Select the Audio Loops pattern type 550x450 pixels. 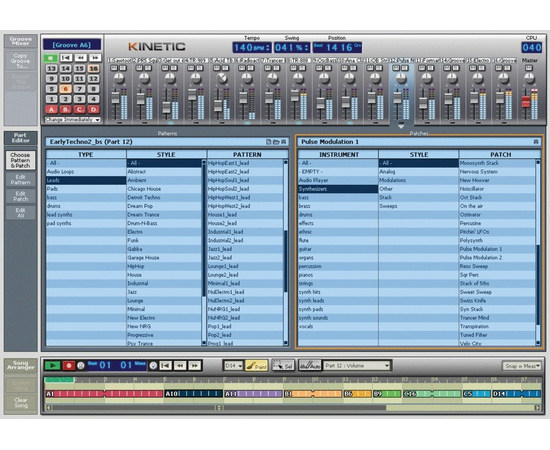tap(86, 172)
